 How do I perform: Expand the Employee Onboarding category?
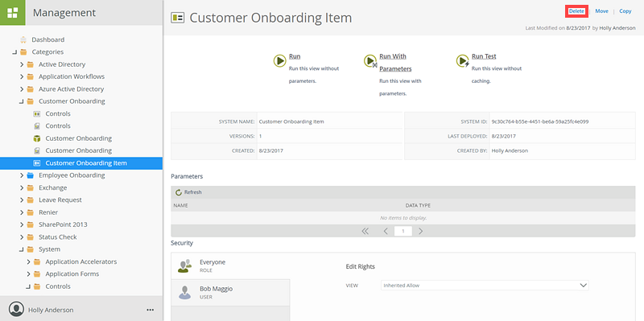pos(22,175)
